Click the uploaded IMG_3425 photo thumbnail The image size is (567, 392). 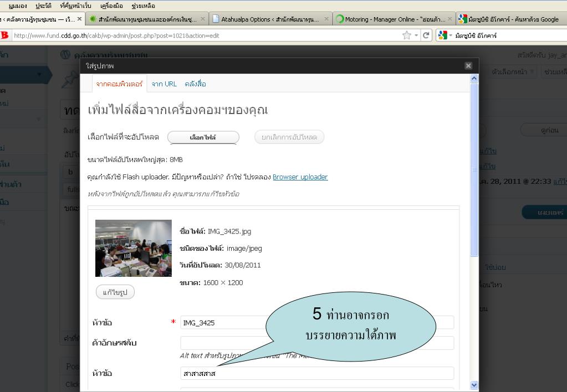click(134, 248)
